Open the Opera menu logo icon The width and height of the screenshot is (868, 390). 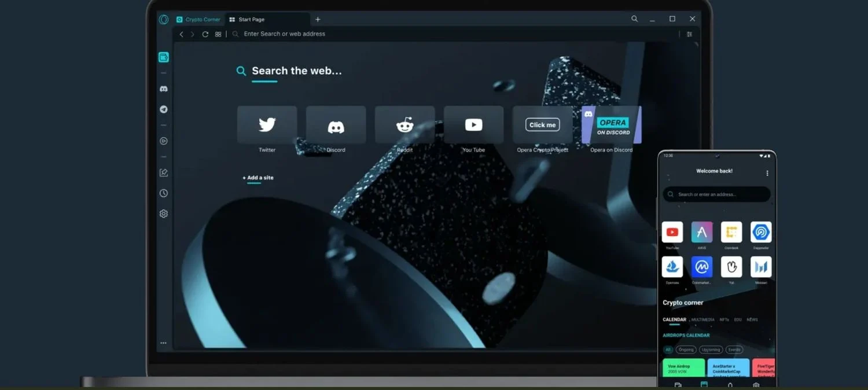point(164,20)
